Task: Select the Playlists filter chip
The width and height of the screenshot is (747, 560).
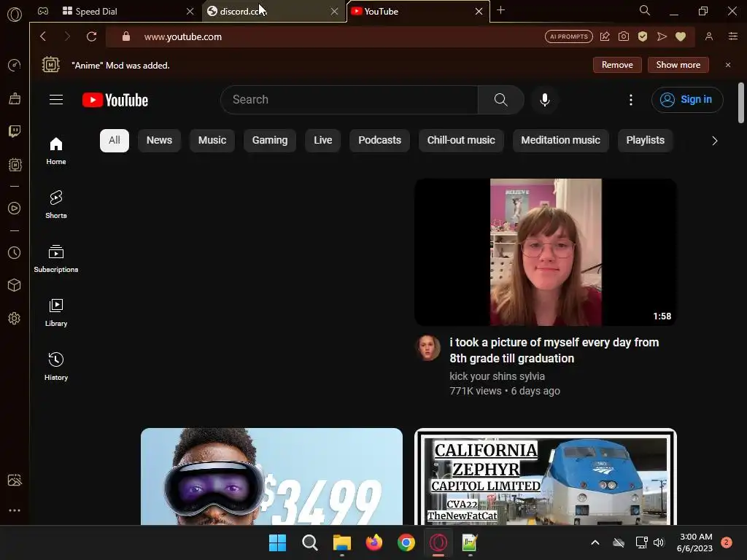Action: [x=645, y=141]
